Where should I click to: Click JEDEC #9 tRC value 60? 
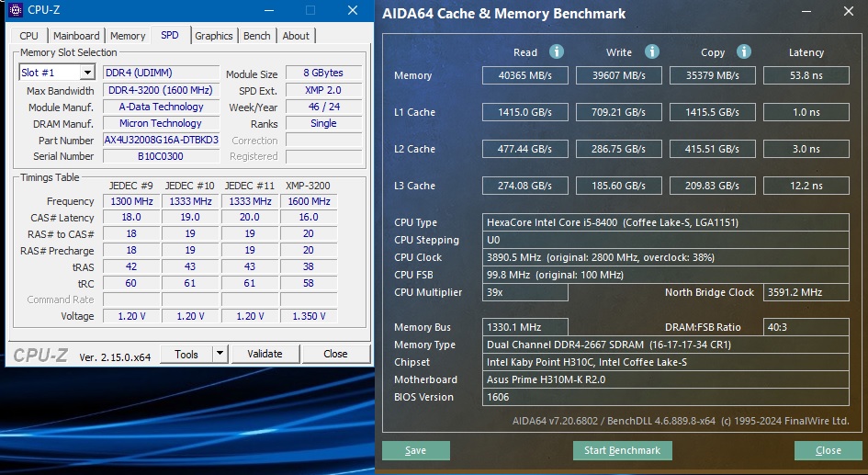pyautogui.click(x=131, y=283)
